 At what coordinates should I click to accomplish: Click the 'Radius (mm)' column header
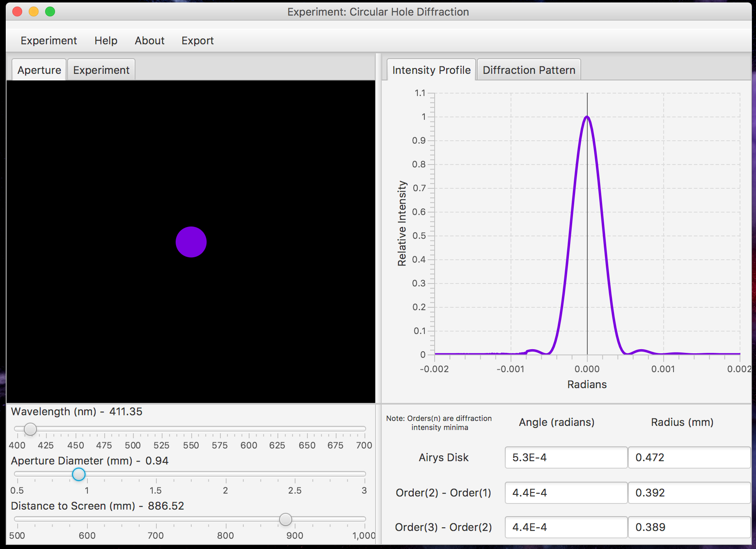click(682, 422)
